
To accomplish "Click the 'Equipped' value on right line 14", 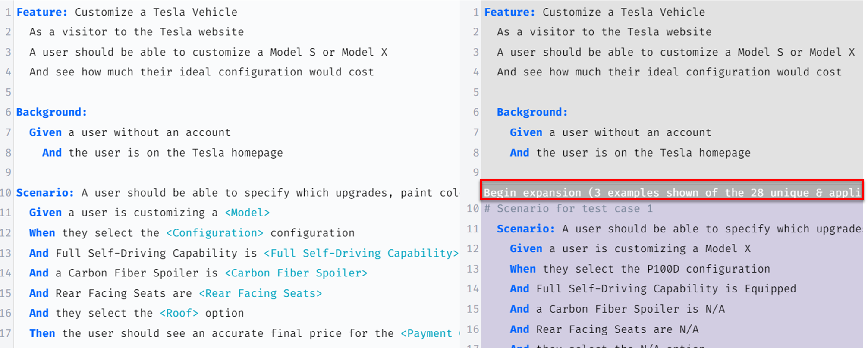I will tap(770, 289).
